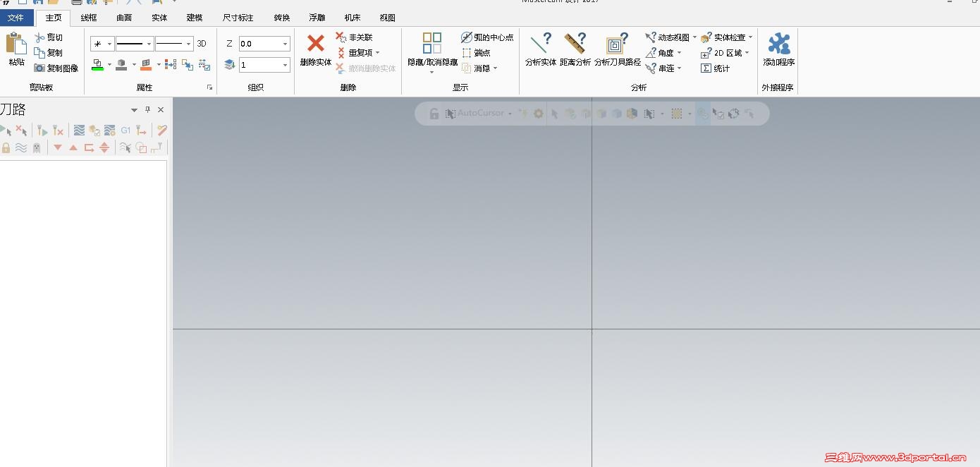
Task: Click the 复制 (Copy) button
Action: pos(49,53)
